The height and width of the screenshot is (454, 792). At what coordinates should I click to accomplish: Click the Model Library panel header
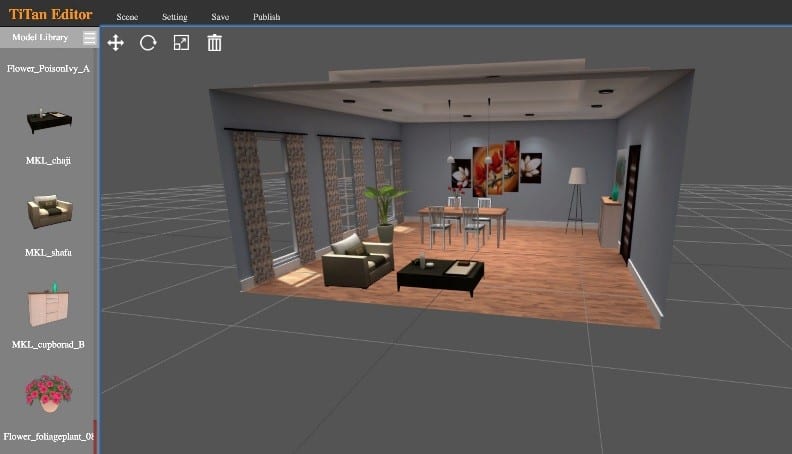coord(40,37)
